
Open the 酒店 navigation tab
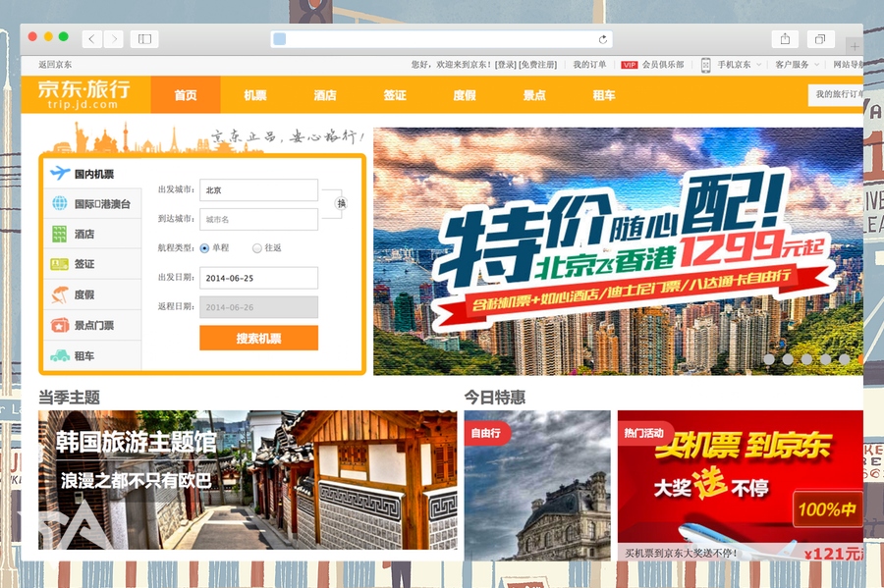click(x=325, y=95)
